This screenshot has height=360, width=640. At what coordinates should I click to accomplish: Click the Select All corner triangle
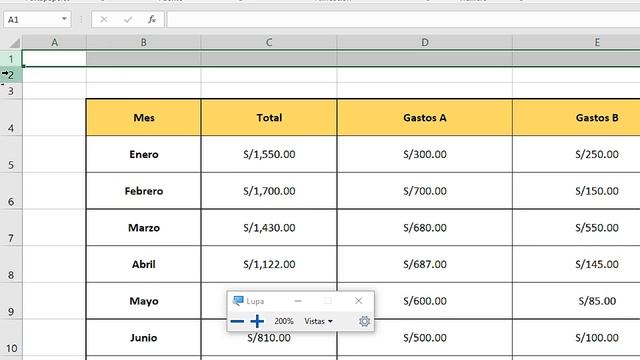tap(15, 42)
